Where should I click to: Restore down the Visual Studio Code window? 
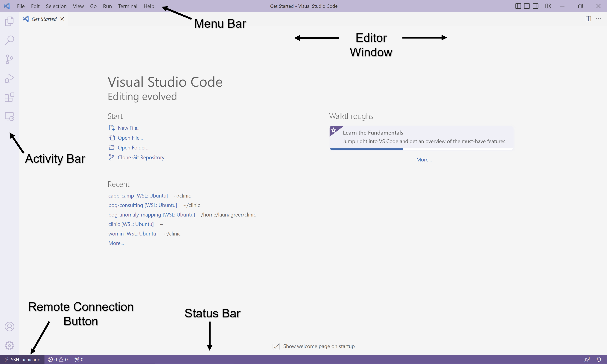click(580, 6)
